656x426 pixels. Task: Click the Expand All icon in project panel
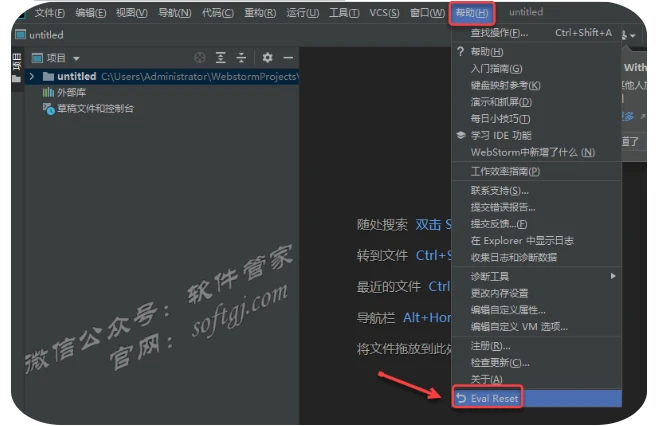(221, 58)
